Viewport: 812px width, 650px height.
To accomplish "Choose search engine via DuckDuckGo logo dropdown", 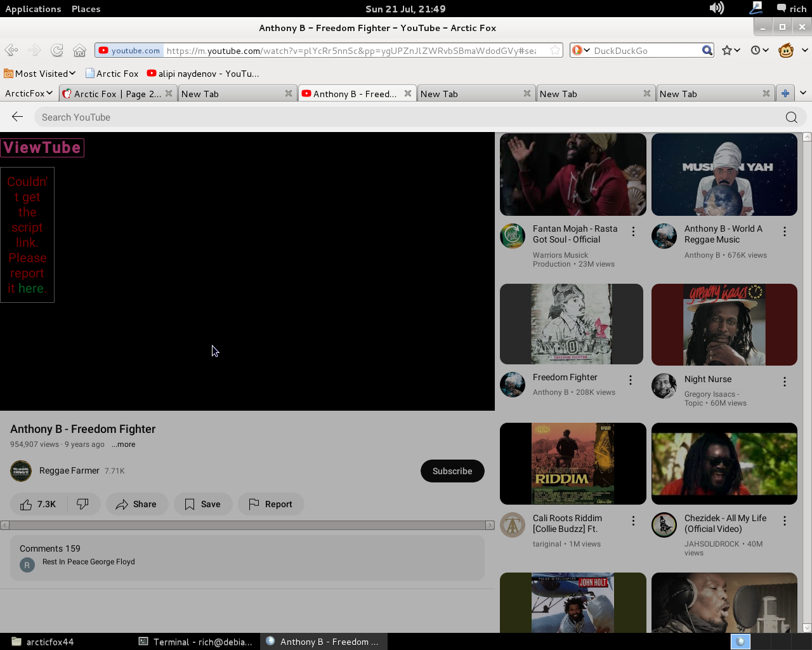I will point(580,50).
